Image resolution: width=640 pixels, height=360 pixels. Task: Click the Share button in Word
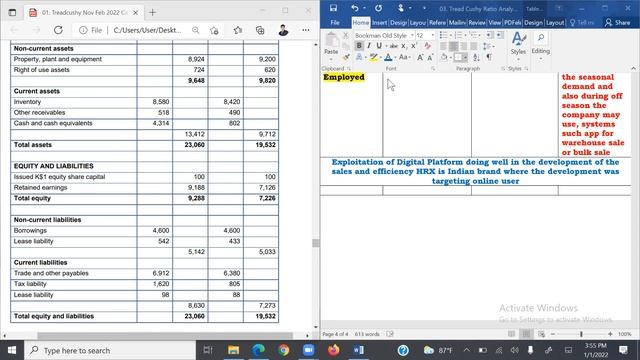click(617, 22)
